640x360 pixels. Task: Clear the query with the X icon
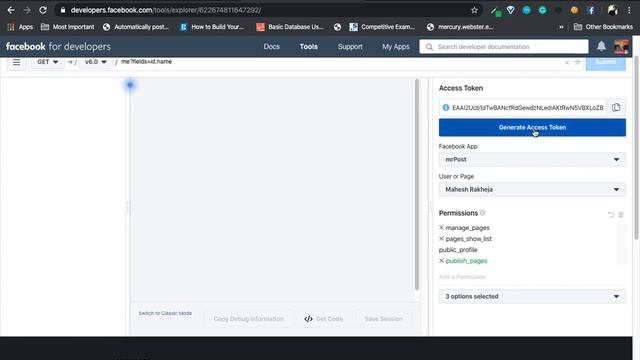pos(567,62)
